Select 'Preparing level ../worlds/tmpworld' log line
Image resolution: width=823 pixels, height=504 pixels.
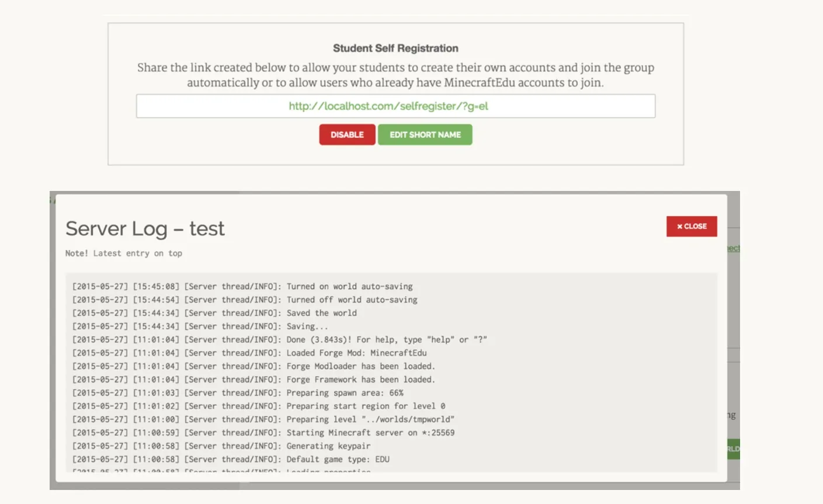[263, 420]
